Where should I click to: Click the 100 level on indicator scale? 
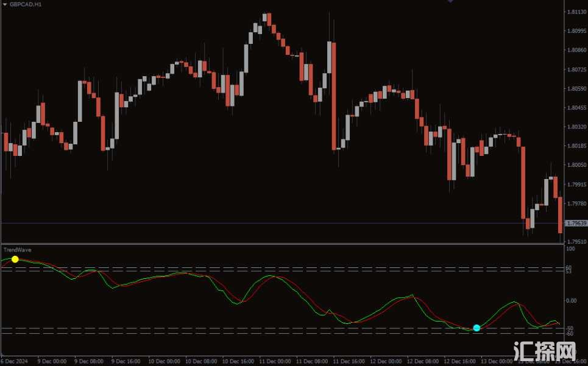570,249
